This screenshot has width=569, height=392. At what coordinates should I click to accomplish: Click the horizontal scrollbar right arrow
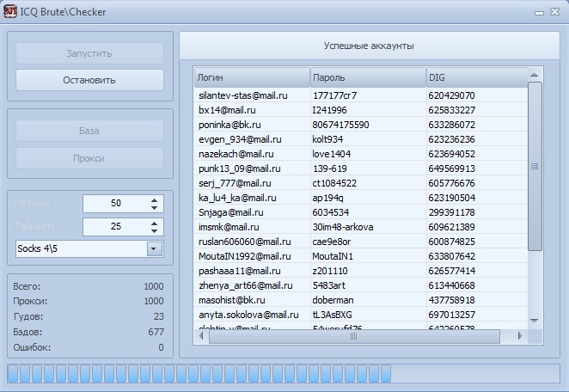point(520,336)
